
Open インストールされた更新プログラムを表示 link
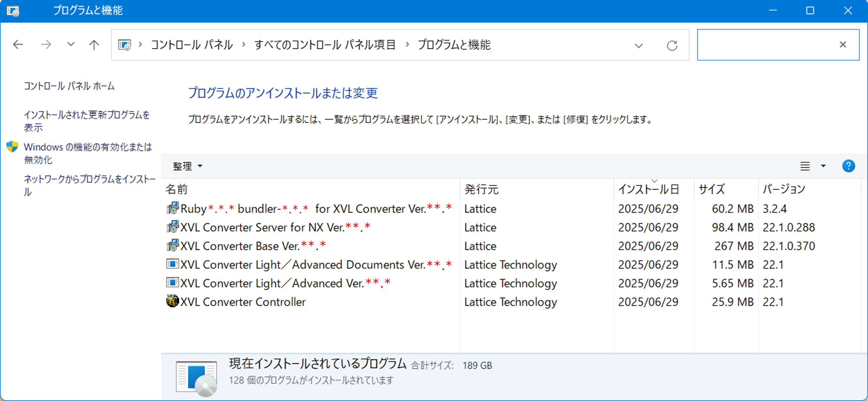[x=87, y=121]
